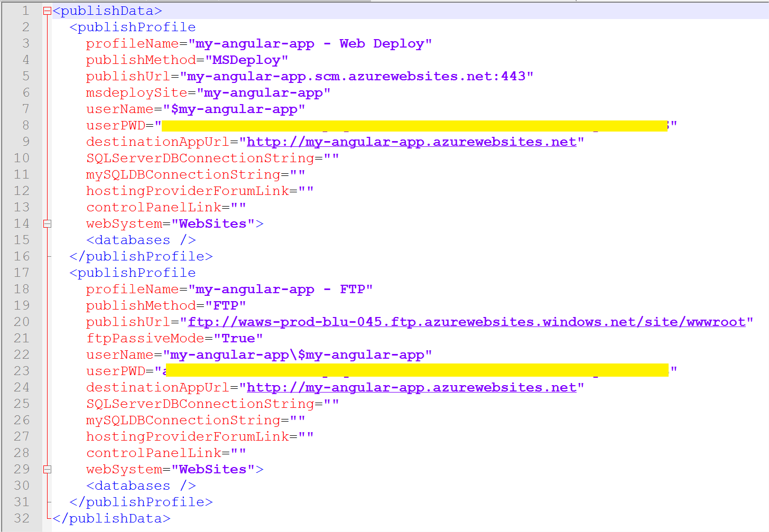Collapse the webSystem fold on line 29
769x532 pixels.
47,469
